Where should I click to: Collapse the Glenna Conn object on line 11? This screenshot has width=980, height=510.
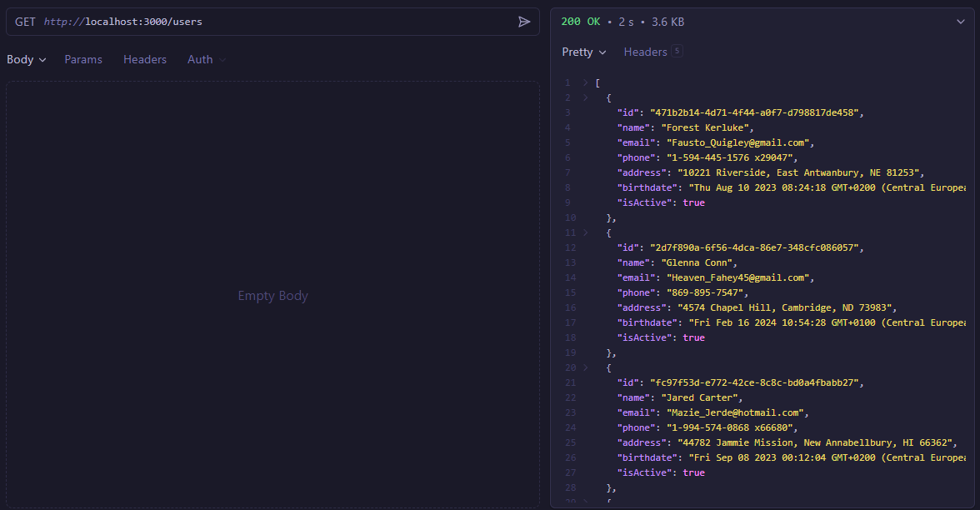coord(585,232)
